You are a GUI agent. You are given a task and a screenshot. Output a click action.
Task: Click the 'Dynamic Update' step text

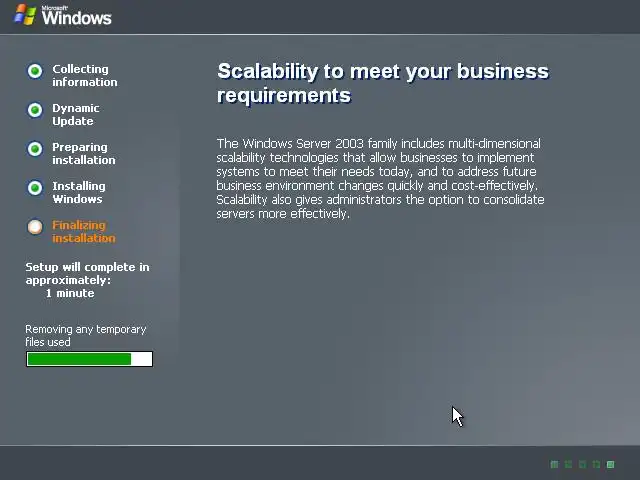click(76, 115)
